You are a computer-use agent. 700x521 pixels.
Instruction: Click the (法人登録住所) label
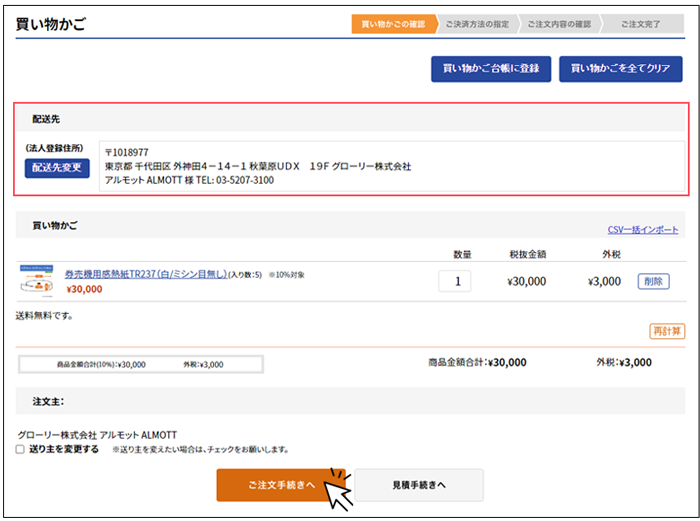click(54, 148)
